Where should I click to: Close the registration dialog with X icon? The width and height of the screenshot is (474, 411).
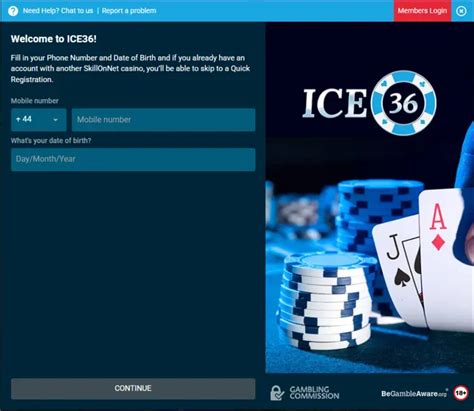(461, 11)
